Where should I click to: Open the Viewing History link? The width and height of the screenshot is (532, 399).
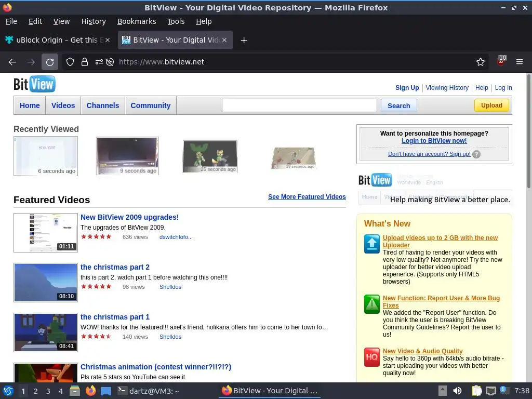(447, 87)
